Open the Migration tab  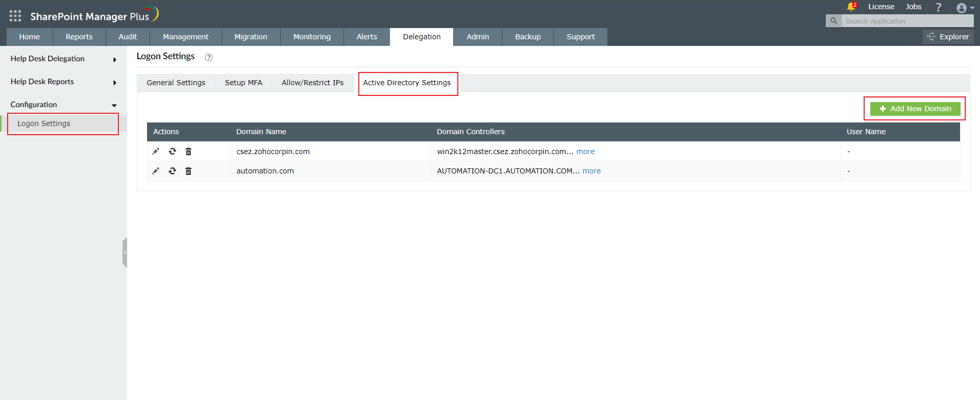pos(251,37)
